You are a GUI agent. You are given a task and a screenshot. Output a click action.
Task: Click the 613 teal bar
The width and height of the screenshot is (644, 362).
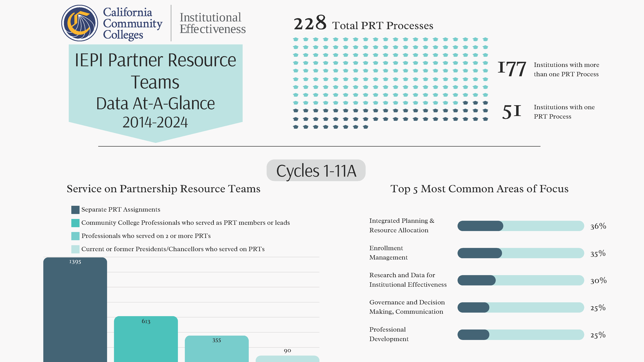pos(146,340)
